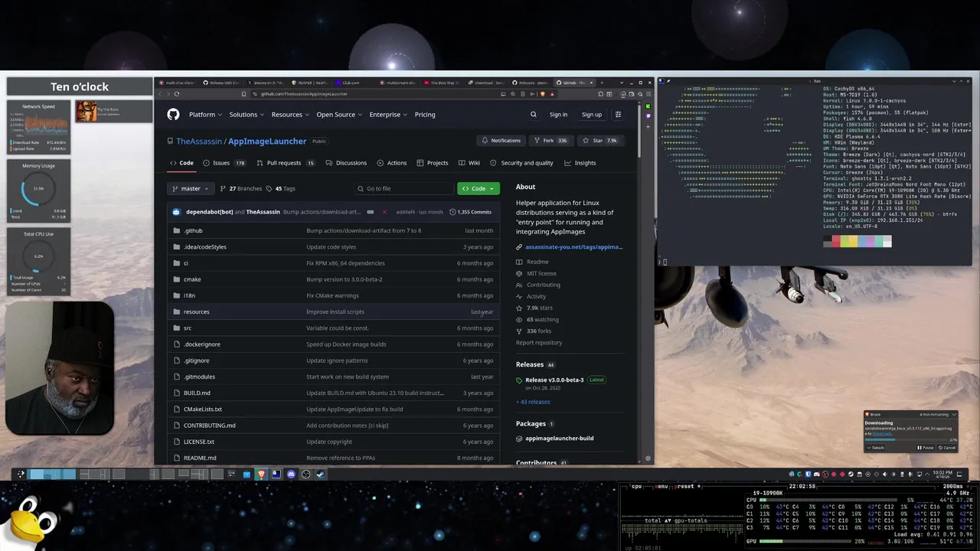Image resolution: width=980 pixels, height=551 pixels.
Task: Open Steam from the taskbar
Action: point(320,474)
